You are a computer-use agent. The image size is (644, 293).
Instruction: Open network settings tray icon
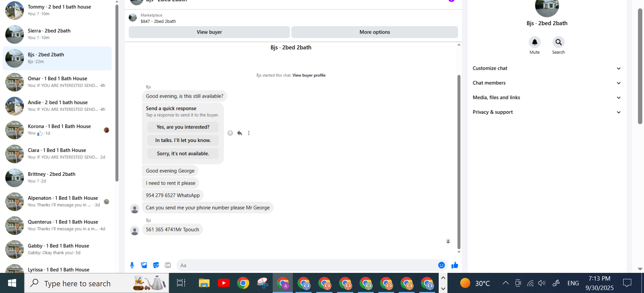click(x=530, y=283)
